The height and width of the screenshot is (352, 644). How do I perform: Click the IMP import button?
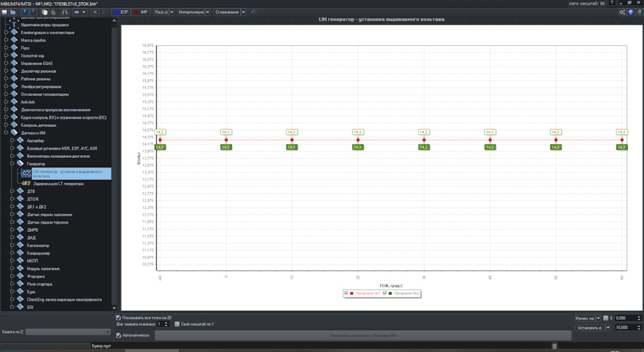pos(141,12)
